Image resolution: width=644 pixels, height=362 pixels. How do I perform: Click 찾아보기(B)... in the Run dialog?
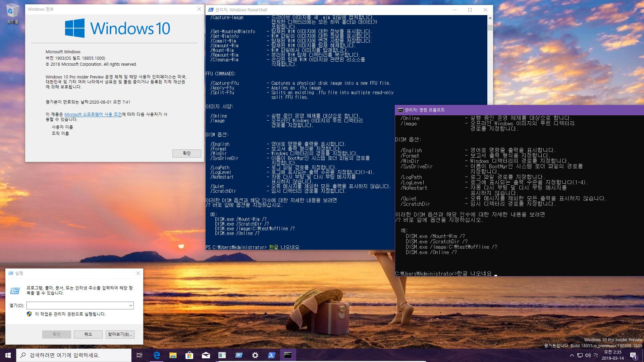120,334
